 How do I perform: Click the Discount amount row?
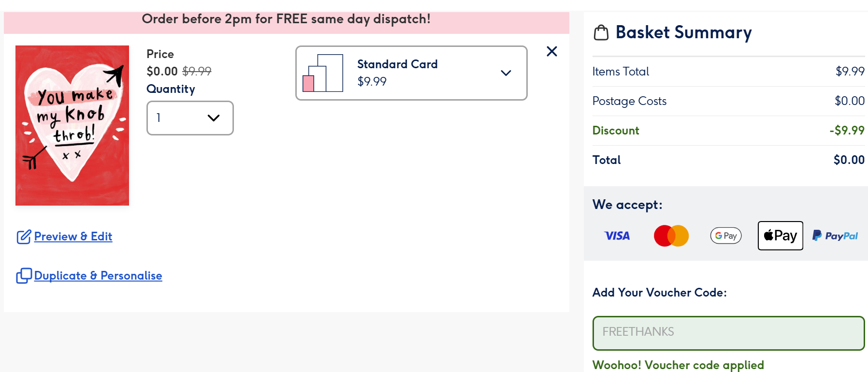point(728,131)
